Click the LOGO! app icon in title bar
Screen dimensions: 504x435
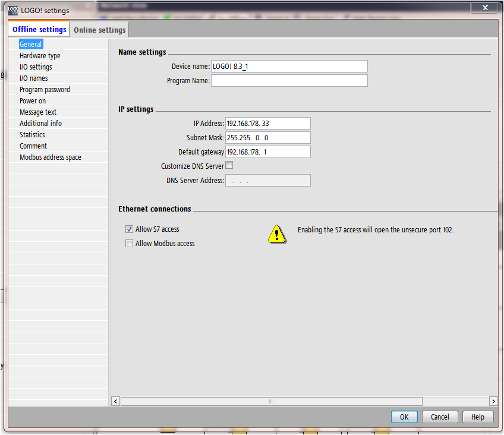[13, 10]
